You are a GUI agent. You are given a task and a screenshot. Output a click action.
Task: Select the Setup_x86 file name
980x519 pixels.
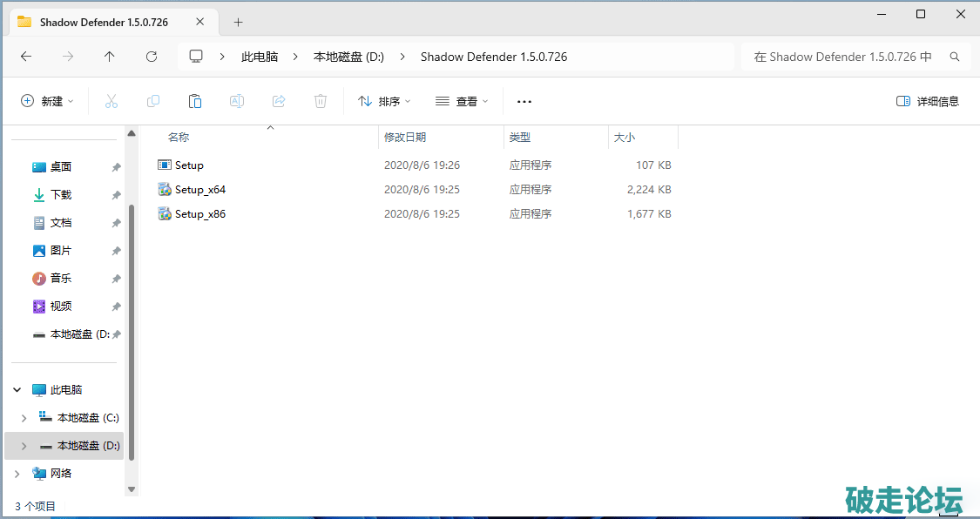200,213
